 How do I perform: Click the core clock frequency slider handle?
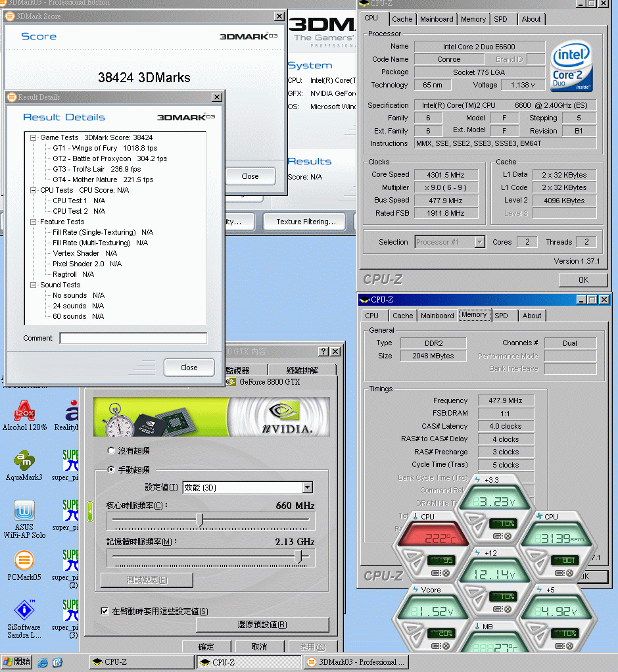(x=199, y=520)
